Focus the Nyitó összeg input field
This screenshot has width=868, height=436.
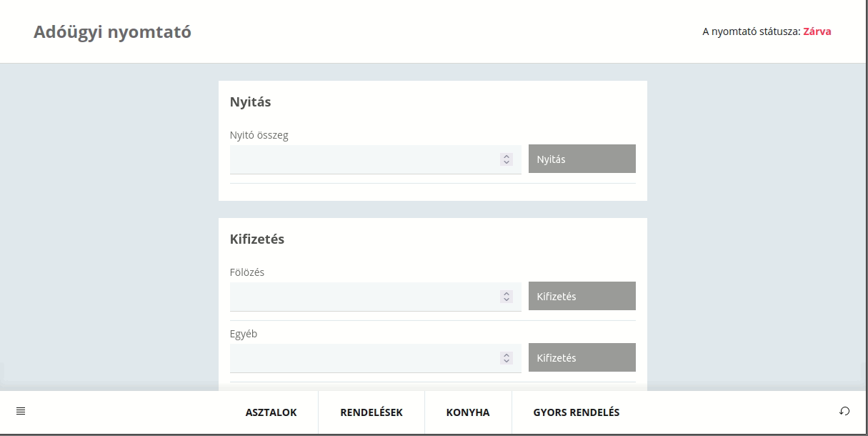tap(376, 159)
